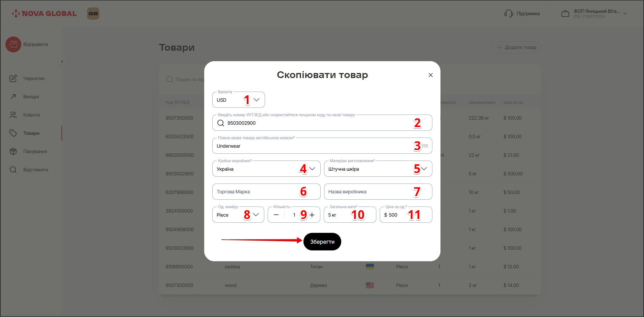Close the Скопіювати товар dialog
This screenshot has height=317, width=644.
coord(430,75)
